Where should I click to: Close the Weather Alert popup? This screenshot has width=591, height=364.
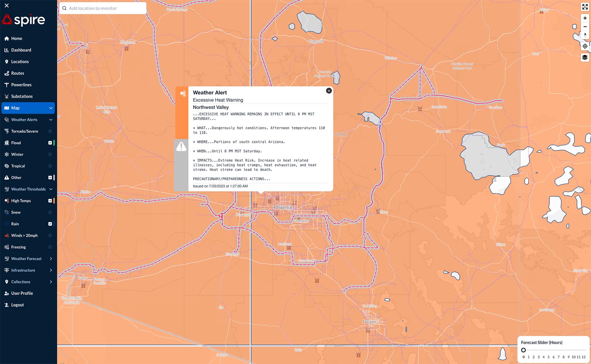tap(329, 91)
